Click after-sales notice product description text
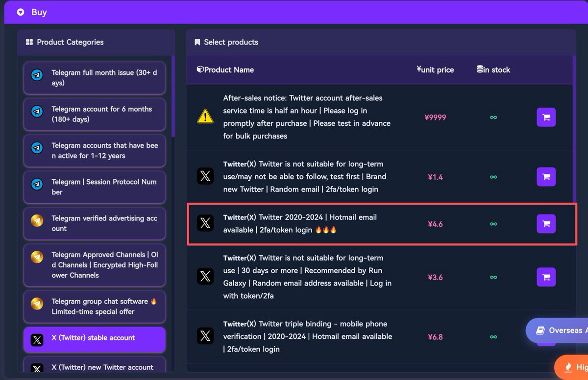The height and width of the screenshot is (380, 588). click(x=307, y=117)
